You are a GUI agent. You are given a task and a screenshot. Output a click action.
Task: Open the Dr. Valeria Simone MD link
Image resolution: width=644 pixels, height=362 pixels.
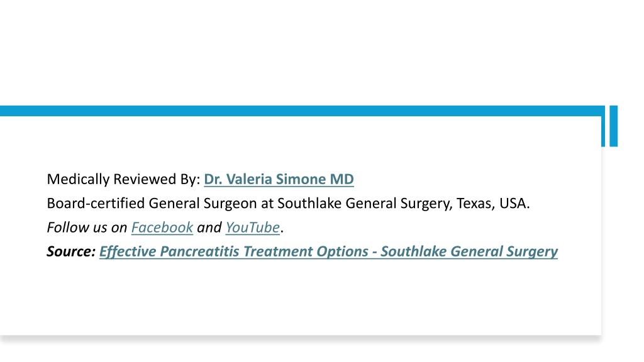point(279,179)
